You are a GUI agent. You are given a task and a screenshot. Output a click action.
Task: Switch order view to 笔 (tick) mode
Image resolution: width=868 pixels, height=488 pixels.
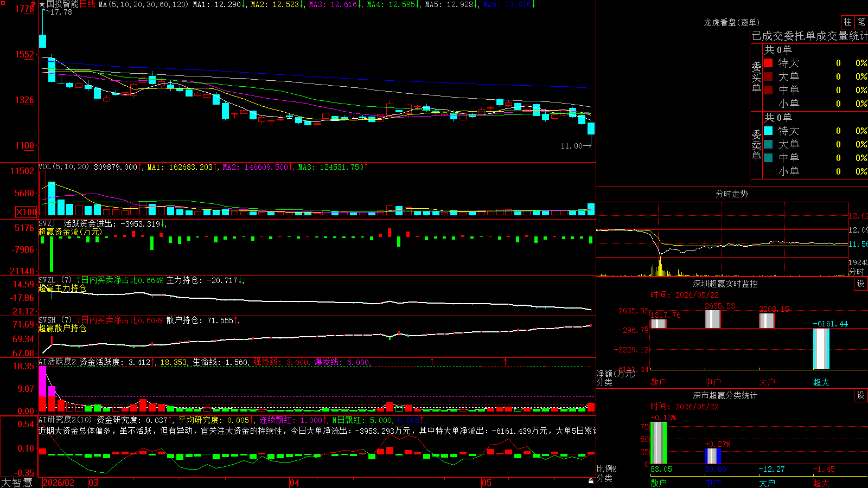[x=861, y=22]
